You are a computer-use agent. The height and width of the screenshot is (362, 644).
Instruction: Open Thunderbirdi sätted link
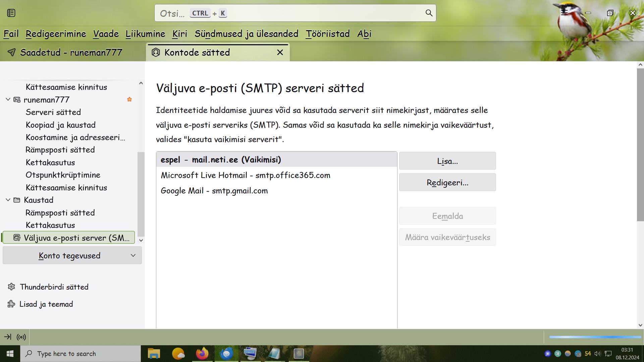click(54, 287)
